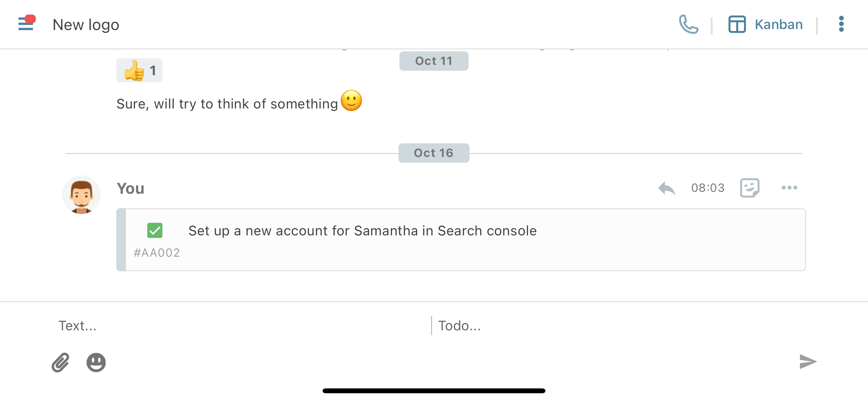The width and height of the screenshot is (868, 401).
Task: Focus the Text message input field
Action: click(x=236, y=325)
